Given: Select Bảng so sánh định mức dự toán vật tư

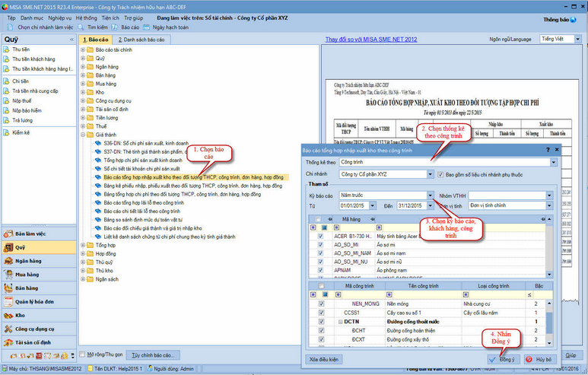Looking at the screenshot, I should coord(143,220).
